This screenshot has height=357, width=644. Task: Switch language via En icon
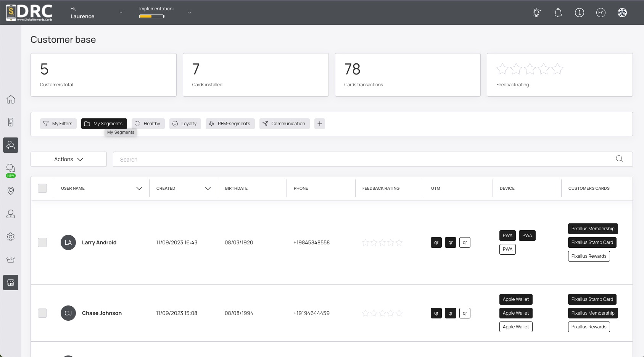point(601,13)
